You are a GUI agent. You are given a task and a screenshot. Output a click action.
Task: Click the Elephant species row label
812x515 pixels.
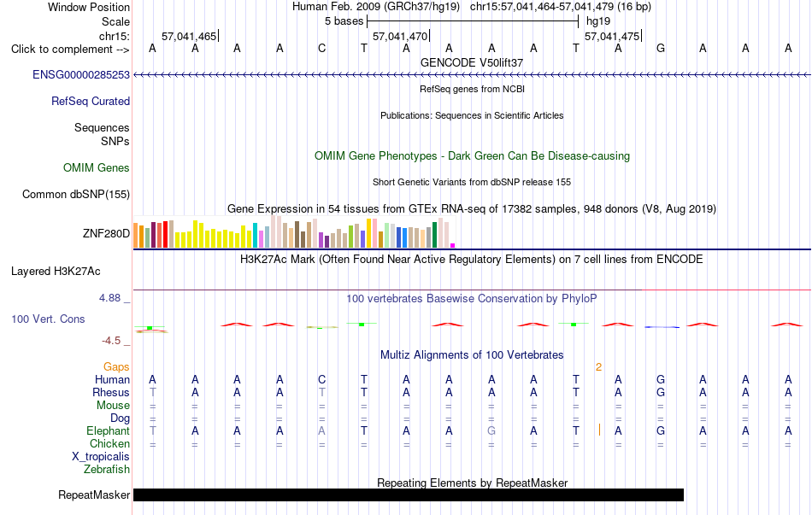(108, 430)
